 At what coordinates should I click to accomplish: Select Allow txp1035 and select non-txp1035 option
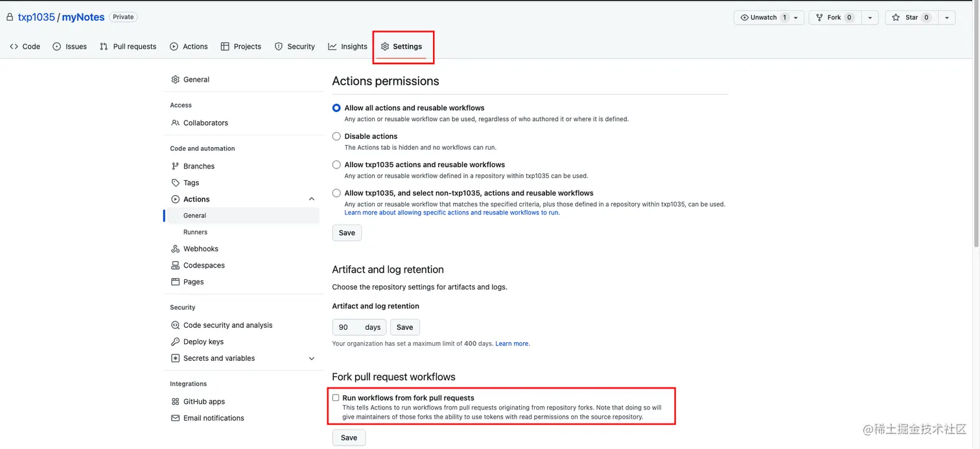click(336, 193)
